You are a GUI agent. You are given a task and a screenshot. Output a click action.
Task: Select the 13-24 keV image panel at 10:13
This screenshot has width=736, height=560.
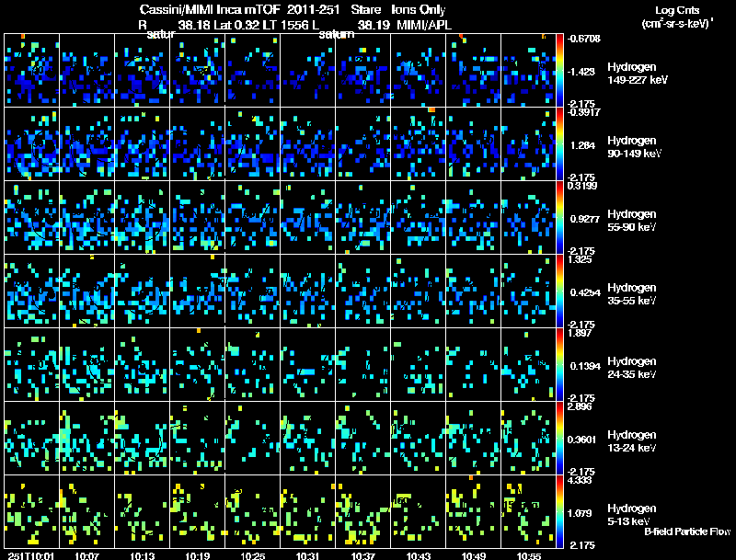point(143,438)
